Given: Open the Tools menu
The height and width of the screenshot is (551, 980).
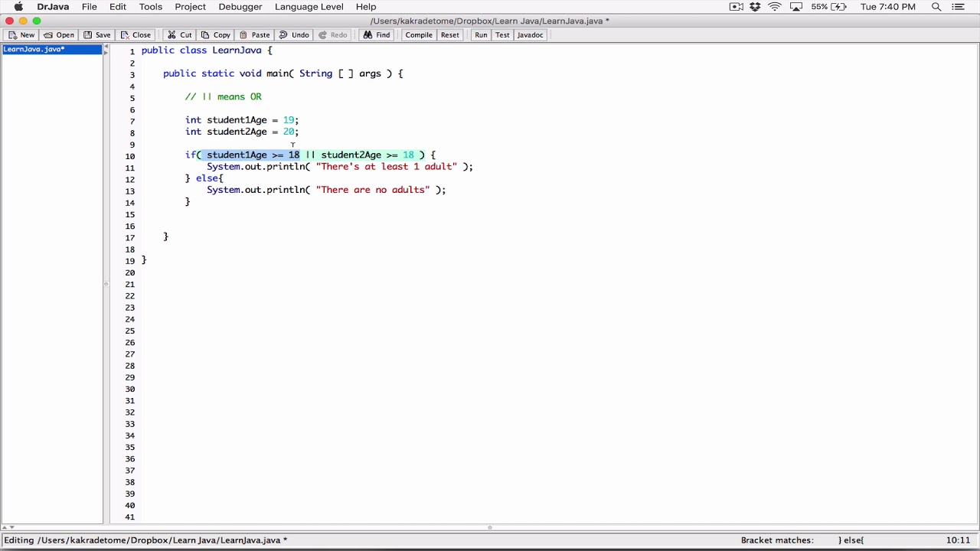Looking at the screenshot, I should pyautogui.click(x=151, y=7).
